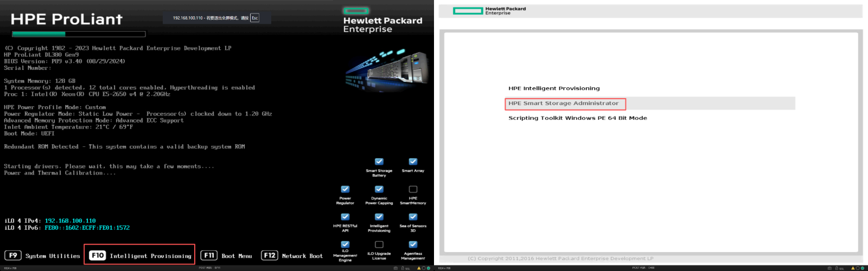Viewport: 868px width, 271px height.
Task: Click the iLO 4 IPv6 address
Action: (x=87, y=228)
